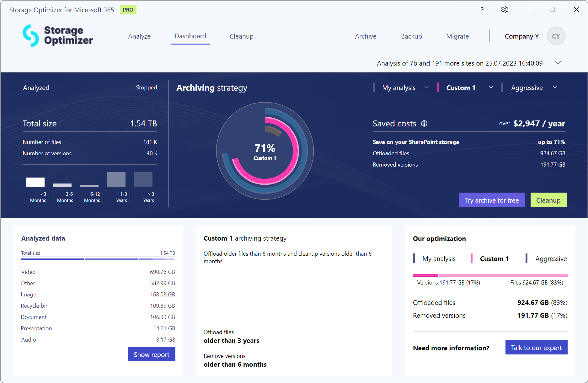
Task: Switch to the Analyze tab
Action: coord(139,36)
